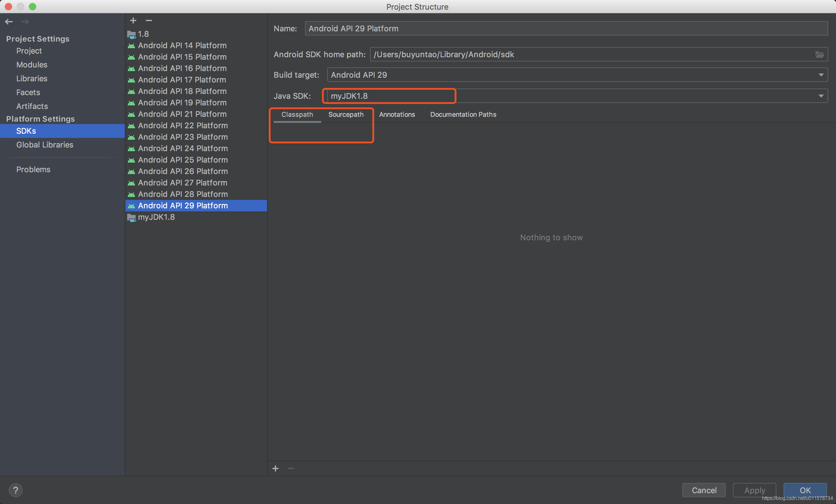Viewport: 836px width, 504px height.
Task: Select Android API 26 Platform
Action: click(196, 172)
